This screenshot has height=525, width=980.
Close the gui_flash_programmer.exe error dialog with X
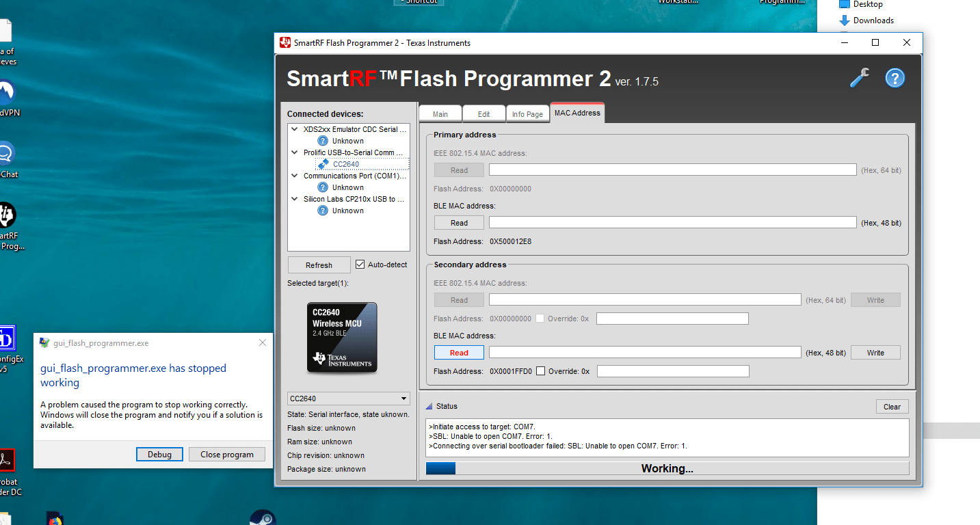pyautogui.click(x=263, y=342)
